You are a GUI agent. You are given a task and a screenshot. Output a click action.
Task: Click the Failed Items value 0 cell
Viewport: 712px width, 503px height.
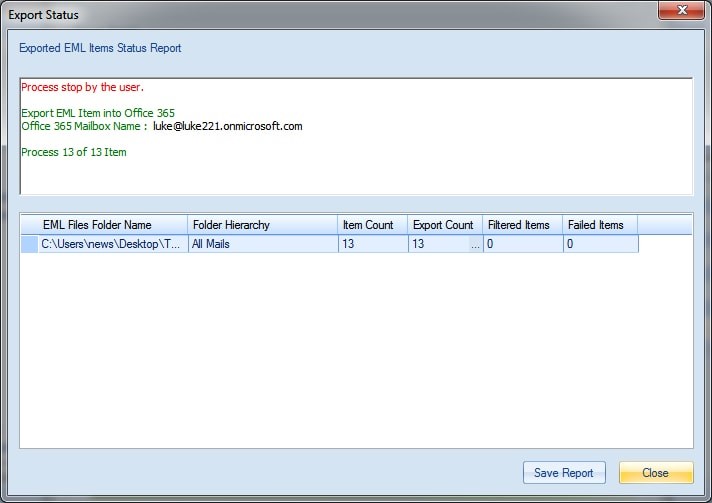601,244
